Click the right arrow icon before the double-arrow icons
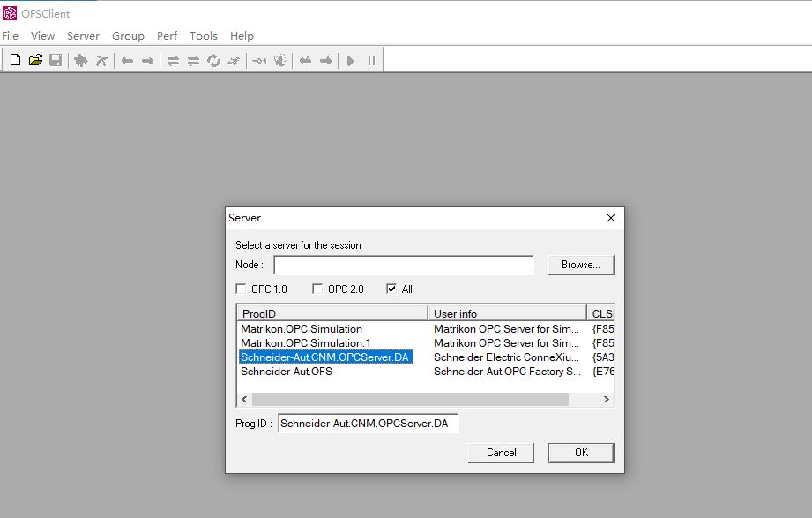 coord(147,61)
